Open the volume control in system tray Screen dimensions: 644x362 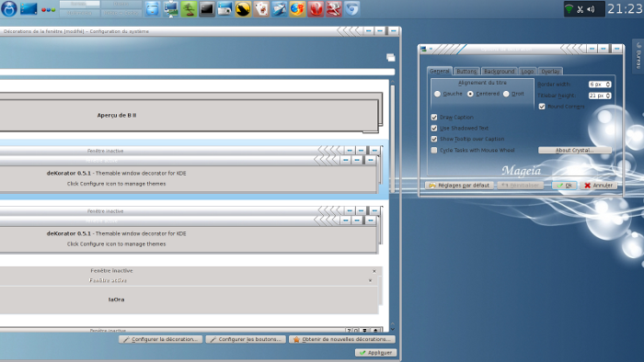point(591,9)
